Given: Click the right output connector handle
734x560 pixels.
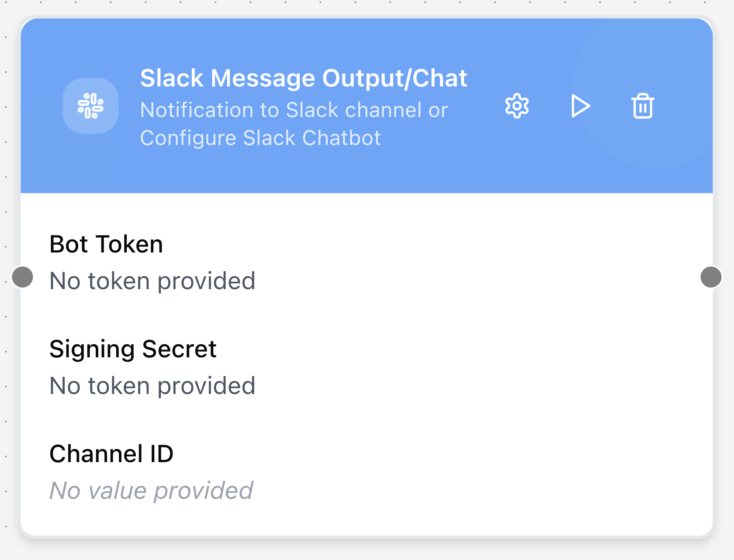Looking at the screenshot, I should (x=711, y=277).
